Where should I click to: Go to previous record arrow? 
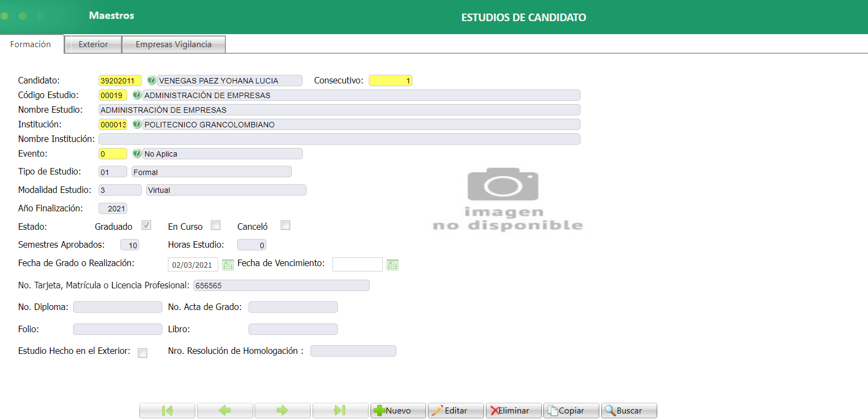coord(225,410)
